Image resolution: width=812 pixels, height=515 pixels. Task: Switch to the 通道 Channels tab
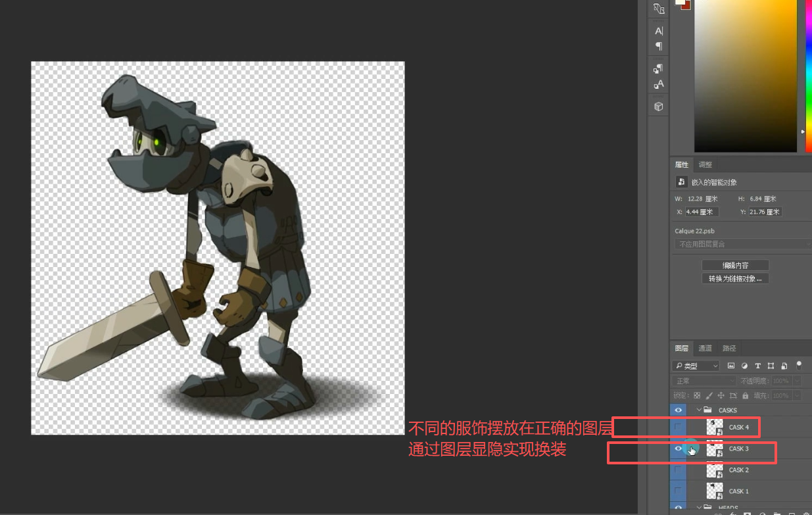(705, 348)
